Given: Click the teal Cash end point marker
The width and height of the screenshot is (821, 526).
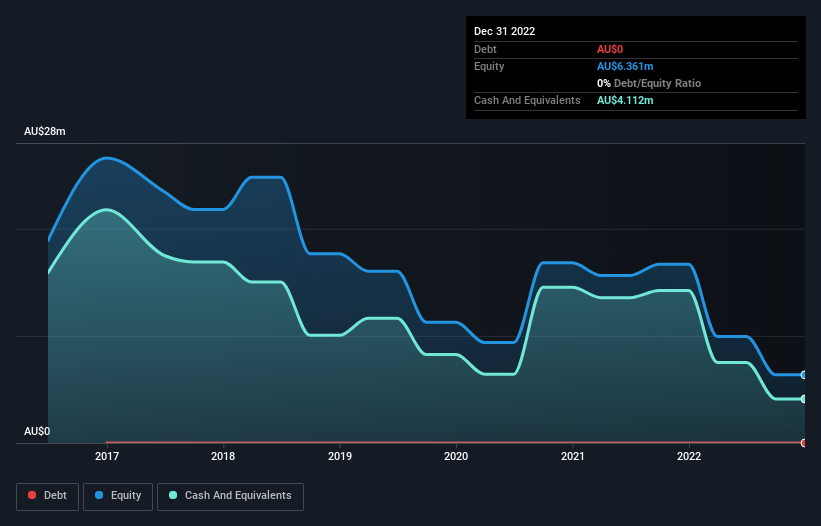Looking at the screenshot, I should (x=804, y=399).
